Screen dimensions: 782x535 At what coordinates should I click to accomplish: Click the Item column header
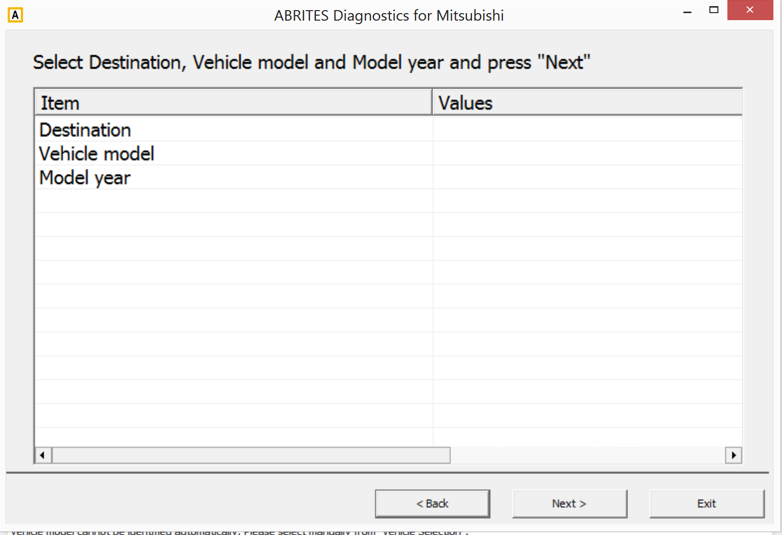(x=233, y=103)
